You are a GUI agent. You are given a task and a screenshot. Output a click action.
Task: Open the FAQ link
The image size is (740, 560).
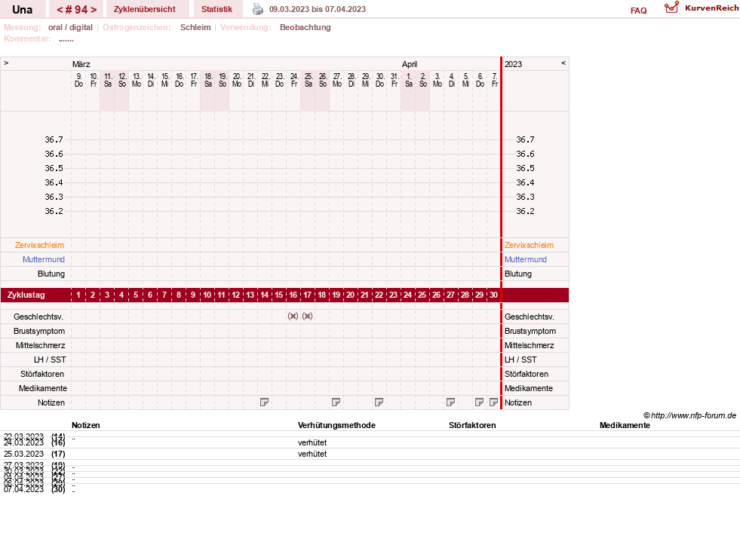(638, 11)
